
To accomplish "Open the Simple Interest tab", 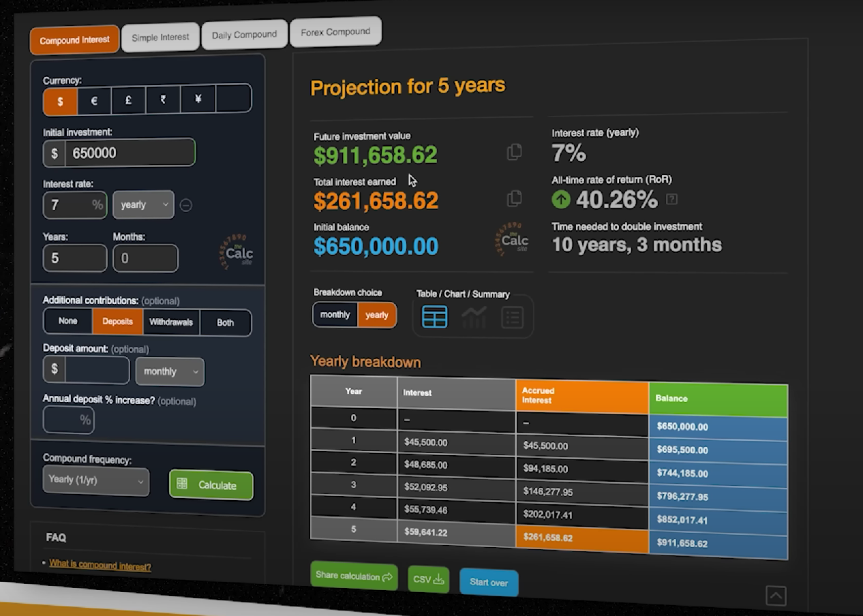I will [160, 37].
